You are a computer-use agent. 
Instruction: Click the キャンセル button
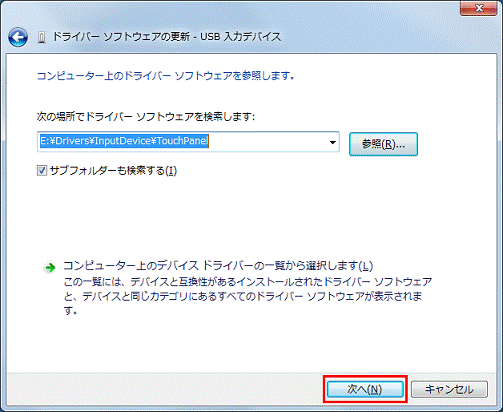click(x=449, y=389)
